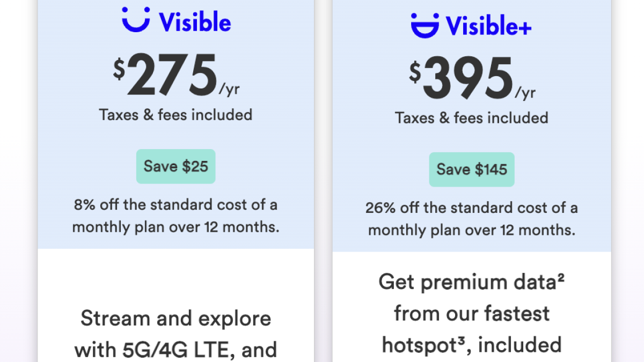Image resolution: width=644 pixels, height=362 pixels.
Task: Click "with 5G/4G LTE, and" text line
Action: click(x=175, y=350)
